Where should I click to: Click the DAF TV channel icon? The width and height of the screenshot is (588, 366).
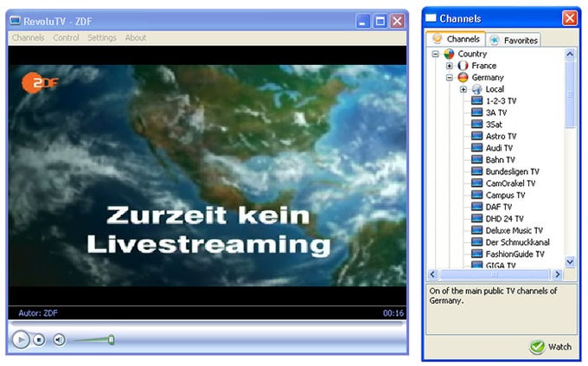point(476,207)
